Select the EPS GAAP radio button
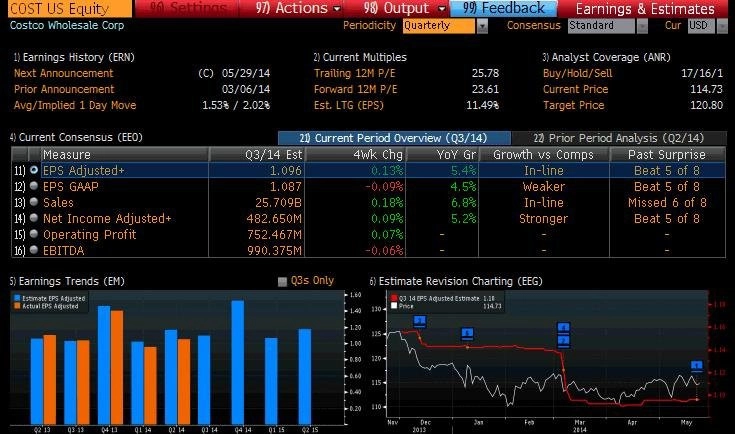Image resolution: width=735 pixels, height=434 pixels. pyautogui.click(x=34, y=186)
